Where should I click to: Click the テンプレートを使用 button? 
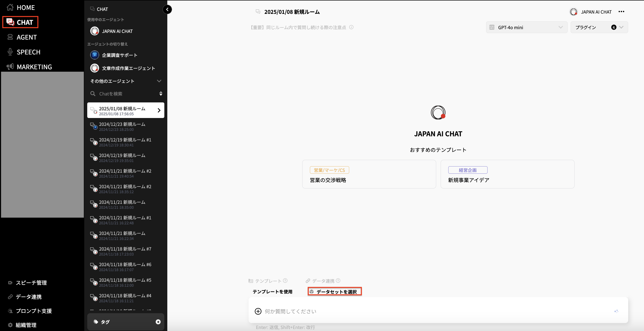(273, 291)
